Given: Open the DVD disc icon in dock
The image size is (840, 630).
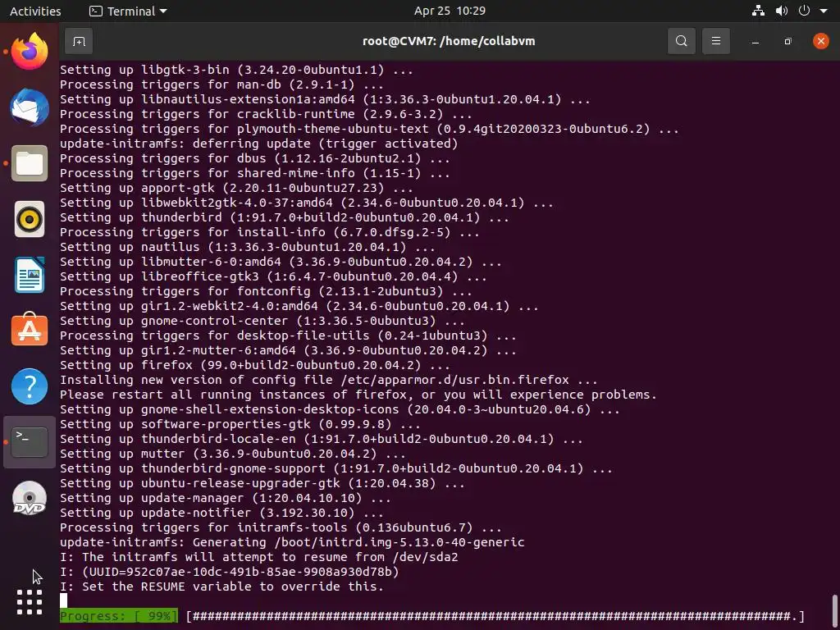Looking at the screenshot, I should point(30,498).
